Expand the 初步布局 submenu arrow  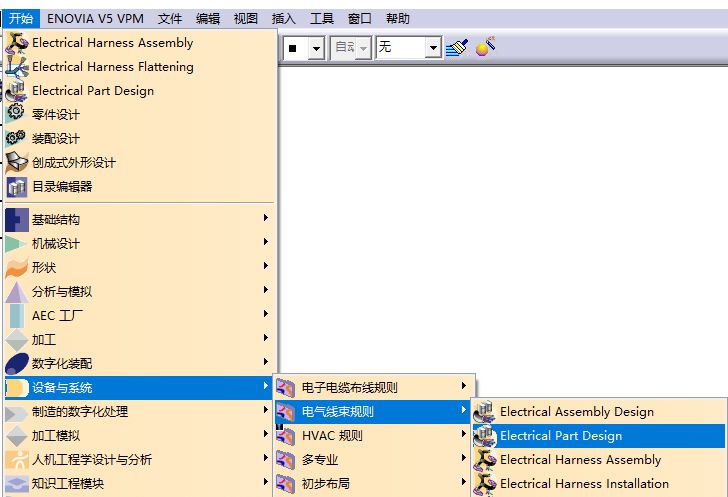[x=463, y=482]
